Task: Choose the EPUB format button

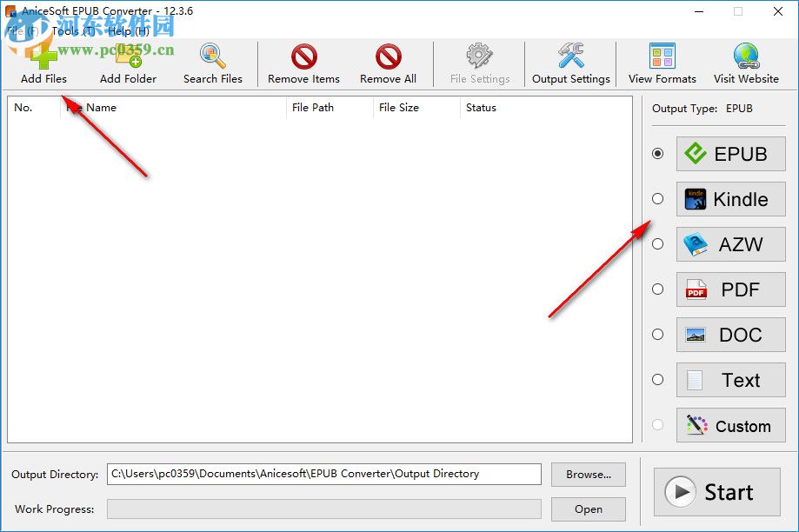Action: click(730, 154)
